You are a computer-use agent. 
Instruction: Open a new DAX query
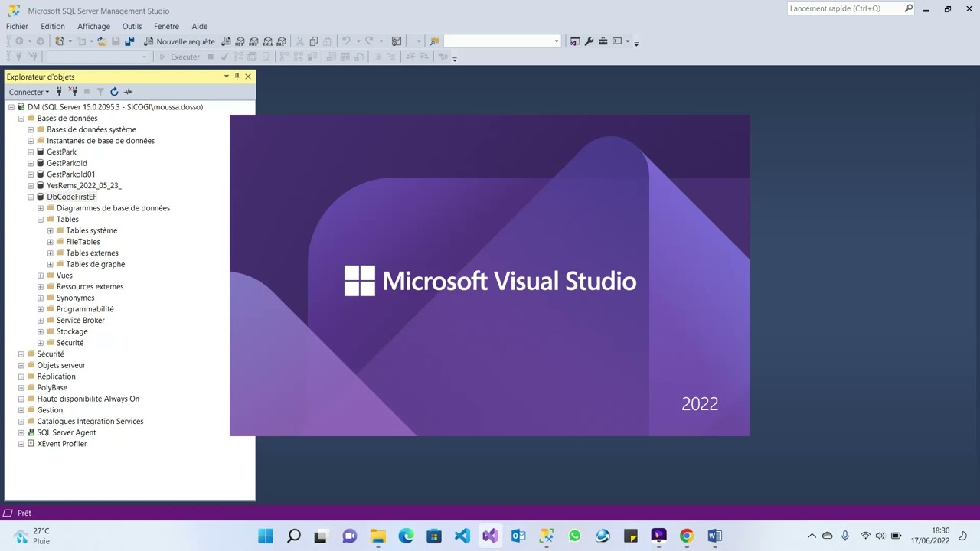point(281,41)
